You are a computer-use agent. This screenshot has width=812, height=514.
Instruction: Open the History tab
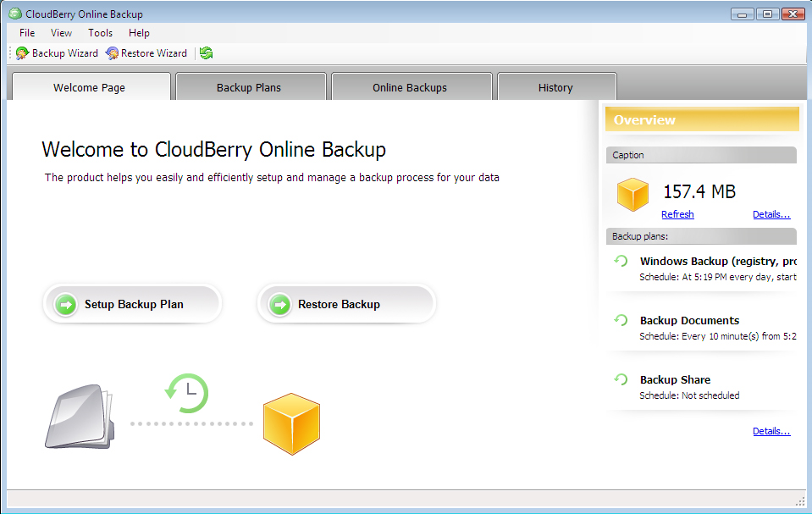[x=555, y=86]
